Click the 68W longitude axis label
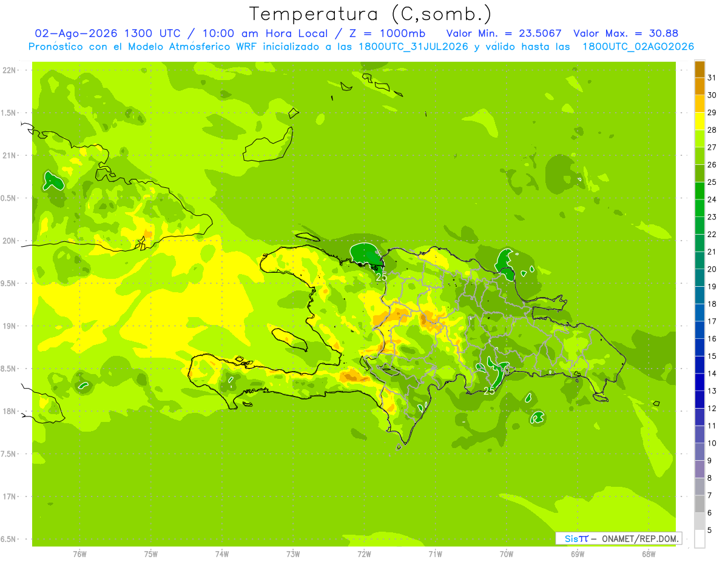728x562 pixels. point(649,554)
